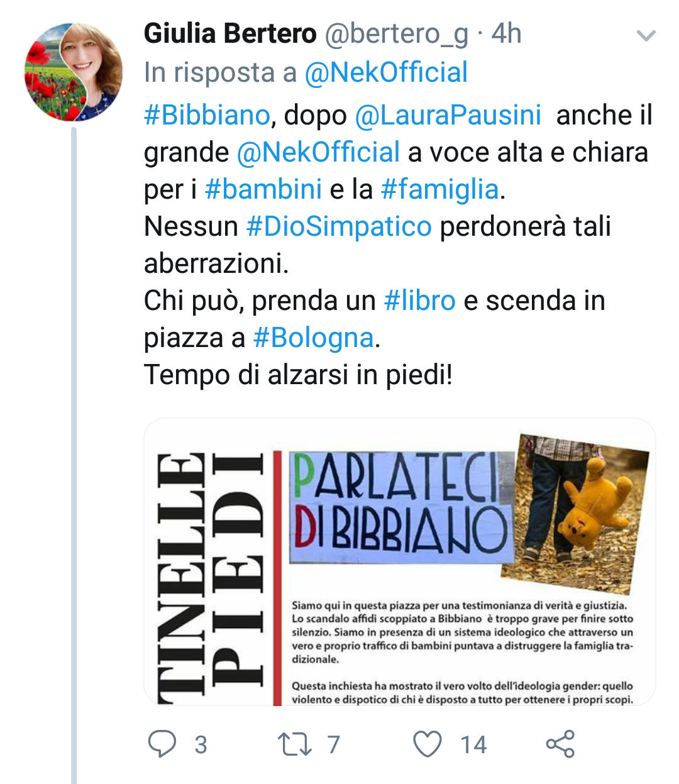View the 14 likes count
679x784 pixels.
click(x=473, y=745)
